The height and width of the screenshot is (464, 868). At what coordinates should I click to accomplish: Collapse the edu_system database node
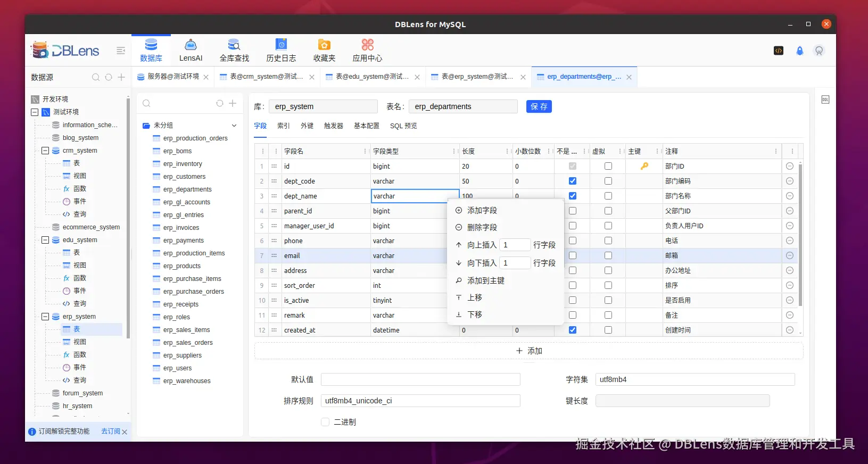pos(45,240)
